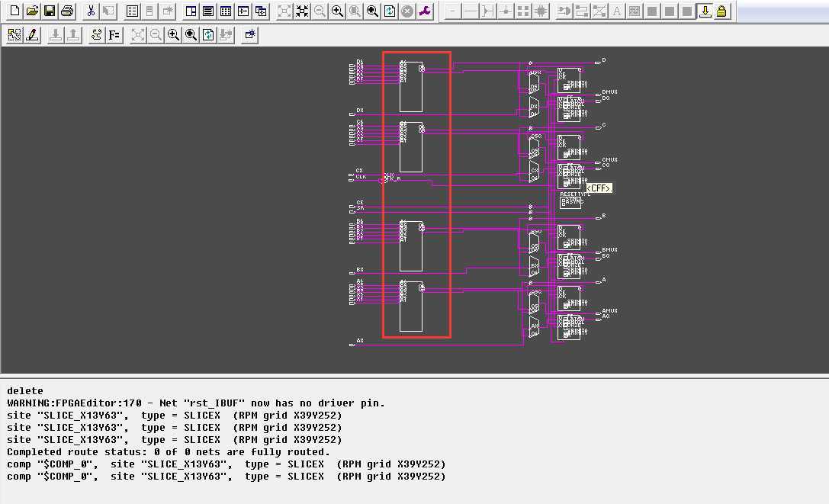Click the SR input pin label
Screen dimensions: 829x504
(360, 208)
